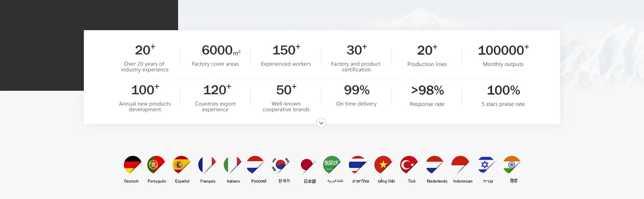Expand stats panel with down chevron
The image size is (644, 199).
tap(321, 123)
